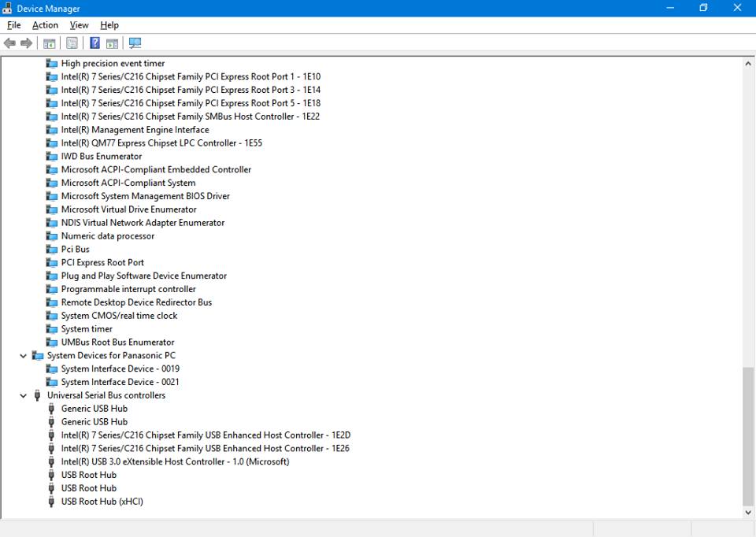Viewport: 756px width, 537px height.
Task: Open the Action menu
Action: pos(46,25)
